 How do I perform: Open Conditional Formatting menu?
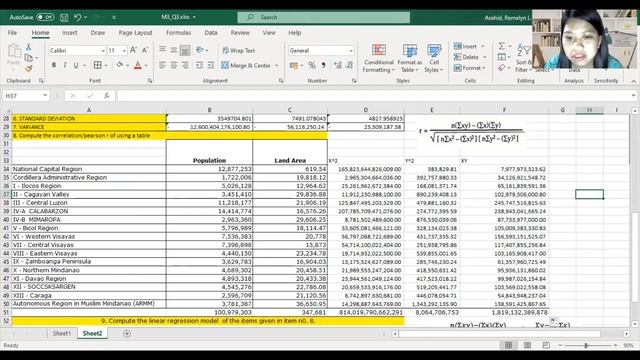coord(379,58)
